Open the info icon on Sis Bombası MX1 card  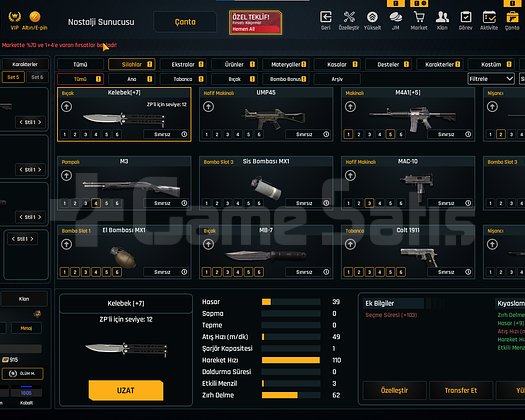pos(326,203)
